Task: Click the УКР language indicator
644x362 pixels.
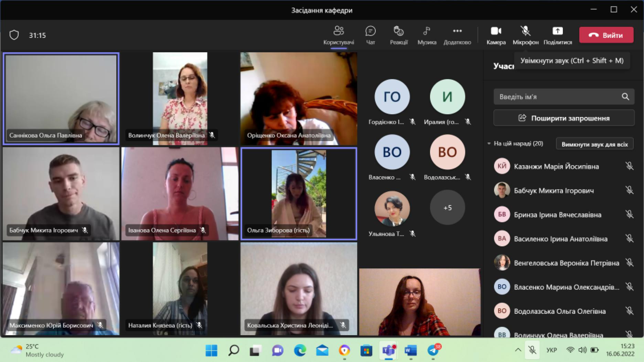Action: click(551, 350)
